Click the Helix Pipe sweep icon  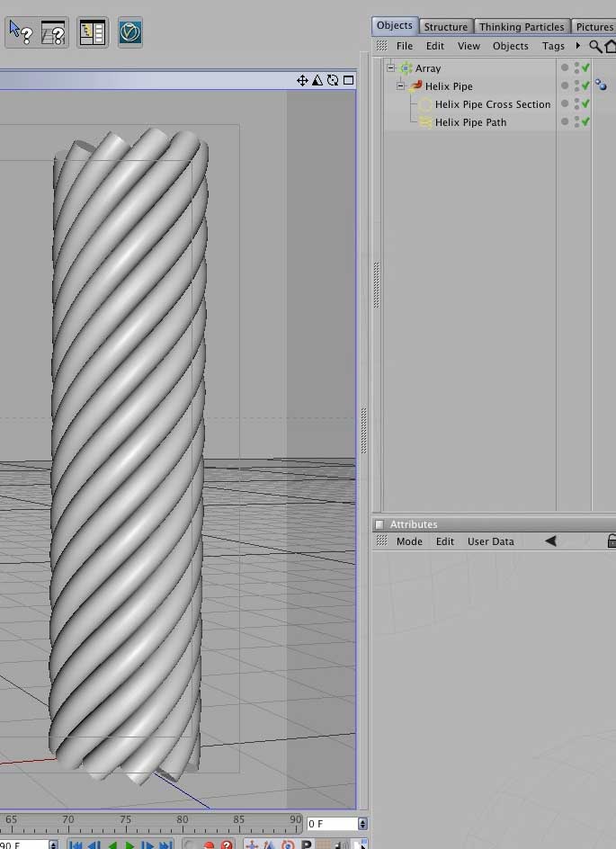415,85
